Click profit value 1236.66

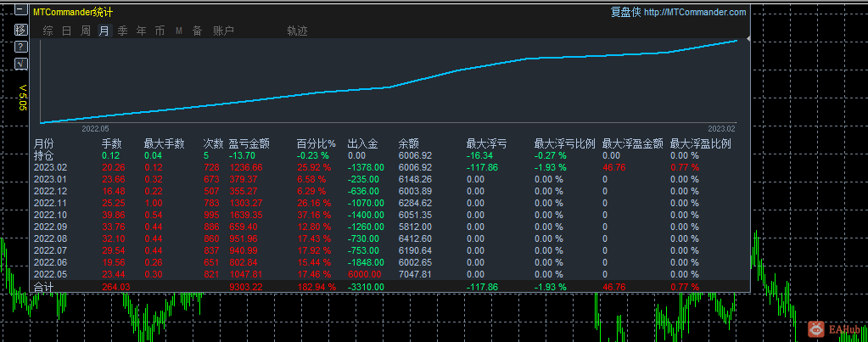pyautogui.click(x=245, y=168)
